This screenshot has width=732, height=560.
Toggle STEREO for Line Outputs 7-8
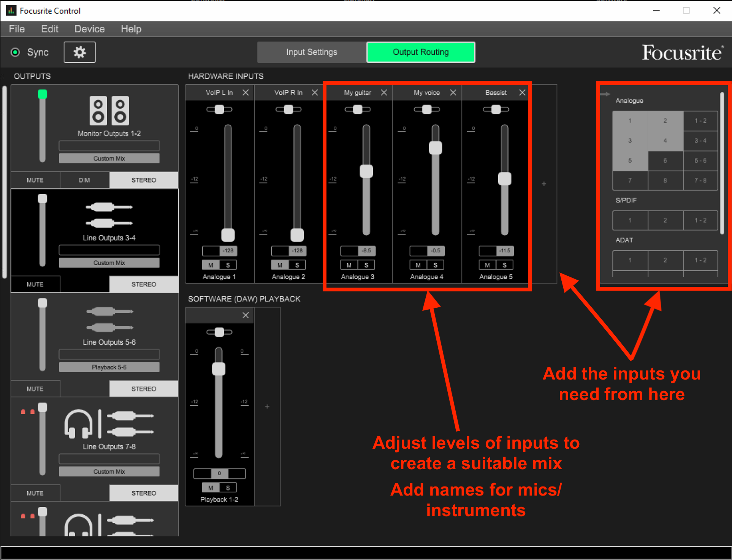pos(144,494)
